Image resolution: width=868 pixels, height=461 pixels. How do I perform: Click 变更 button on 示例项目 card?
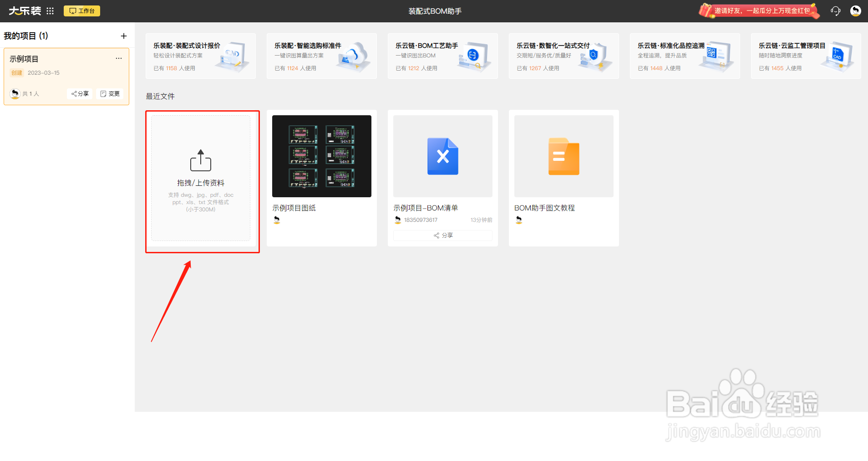pos(110,94)
